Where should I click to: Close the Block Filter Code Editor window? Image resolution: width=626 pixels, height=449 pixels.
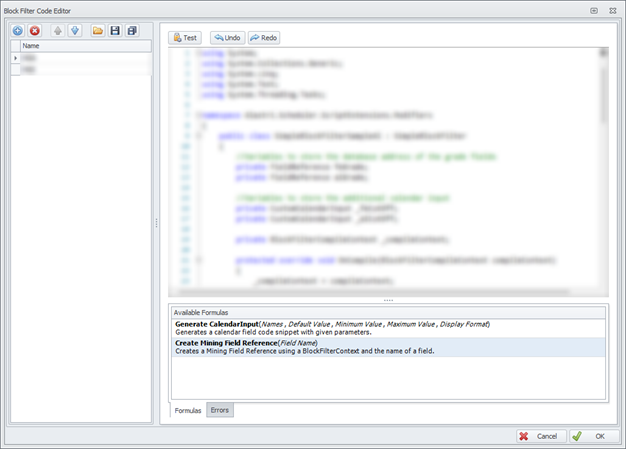click(612, 11)
